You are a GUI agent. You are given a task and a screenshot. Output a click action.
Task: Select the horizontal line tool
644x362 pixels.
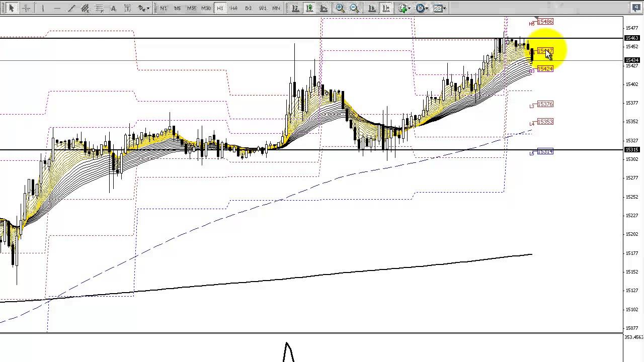click(57, 8)
